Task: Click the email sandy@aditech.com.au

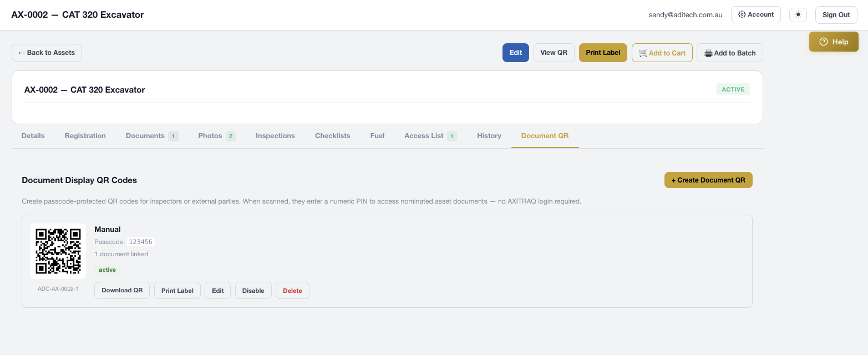Action: (x=686, y=15)
